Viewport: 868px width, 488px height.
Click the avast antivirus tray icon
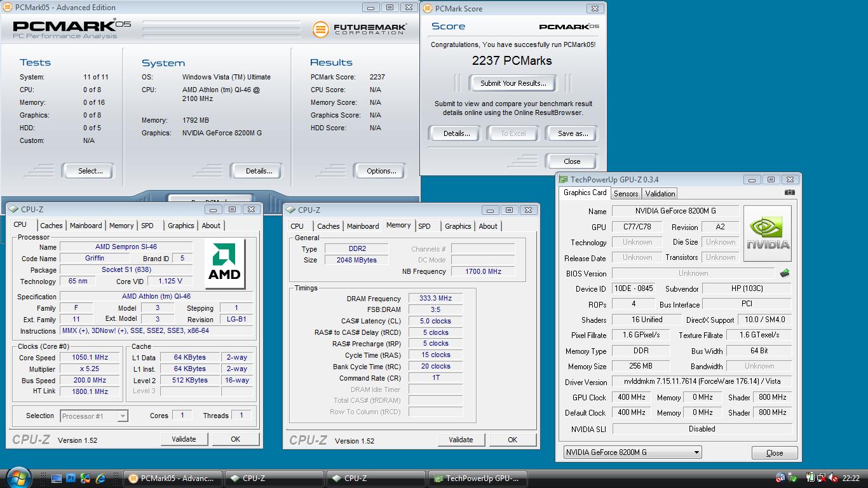click(780, 478)
